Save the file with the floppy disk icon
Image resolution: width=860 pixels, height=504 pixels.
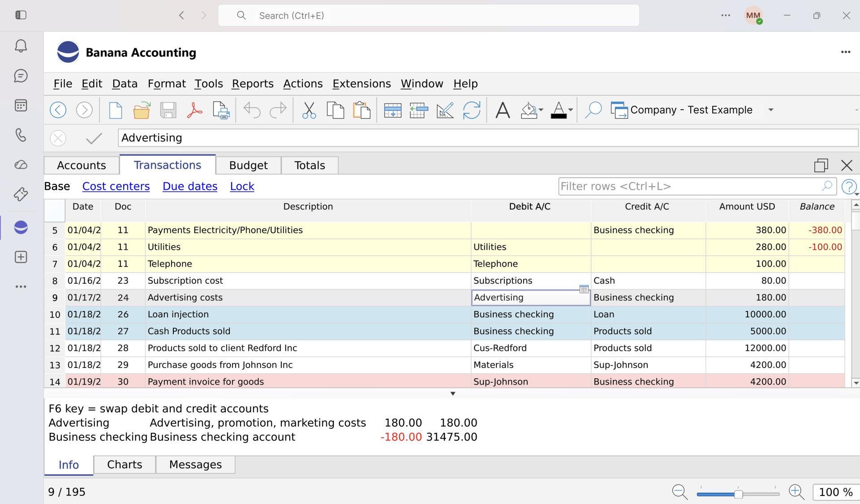click(168, 110)
